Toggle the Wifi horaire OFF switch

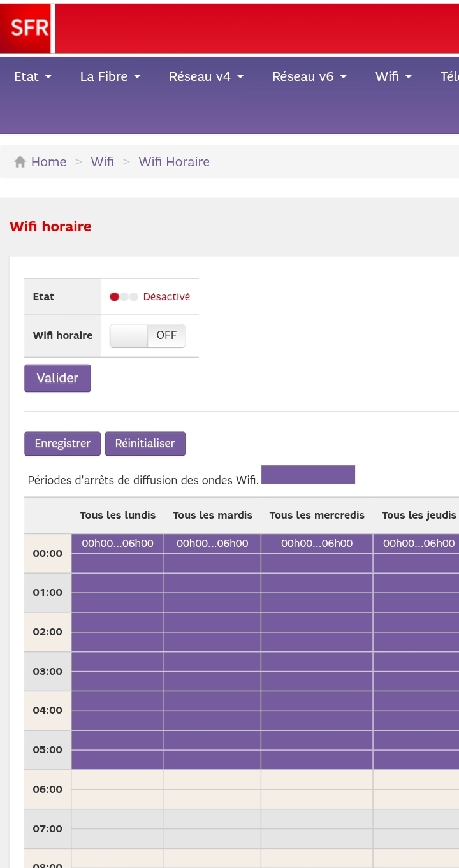147,335
